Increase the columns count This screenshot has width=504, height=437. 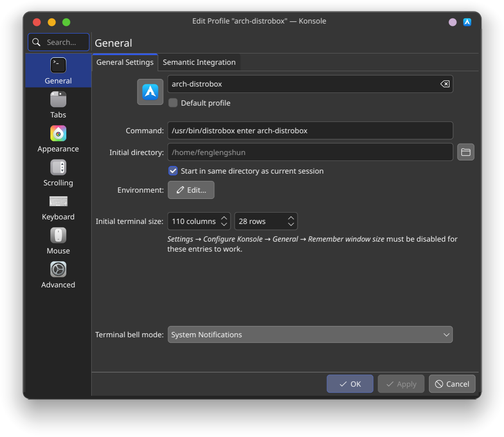click(224, 218)
